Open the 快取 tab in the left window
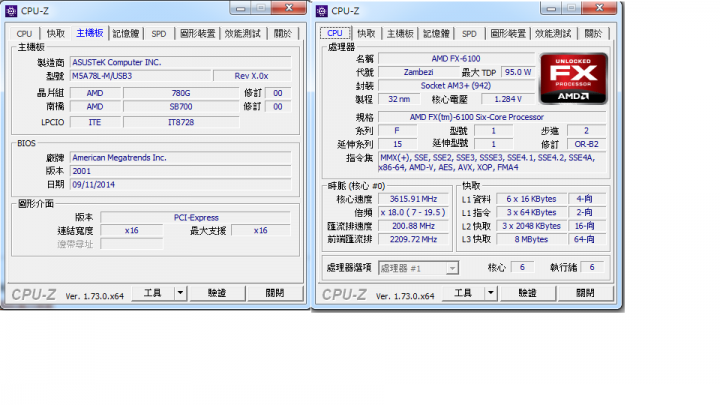The width and height of the screenshot is (720, 405). click(56, 34)
